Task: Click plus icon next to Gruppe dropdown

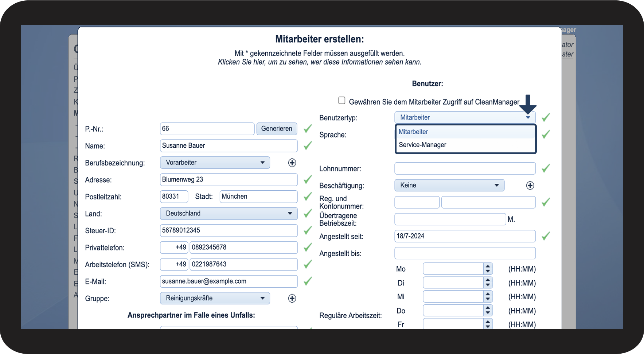Action: coord(292,299)
